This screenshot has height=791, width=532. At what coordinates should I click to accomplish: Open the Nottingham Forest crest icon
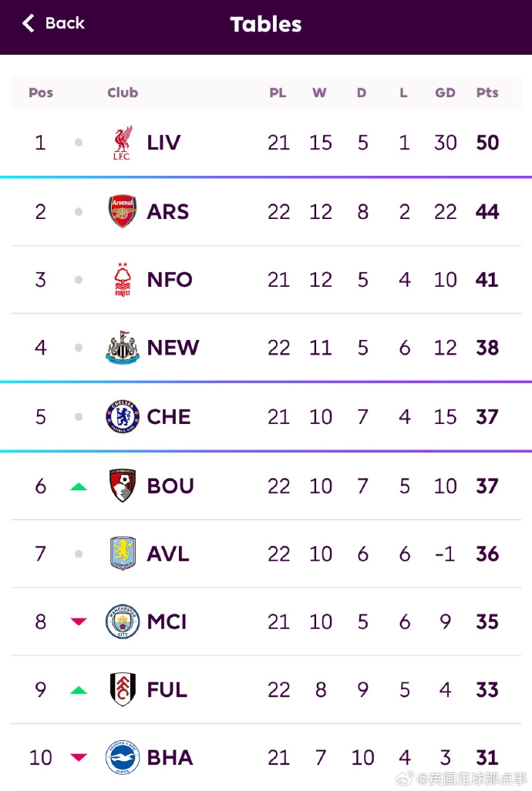(x=123, y=280)
